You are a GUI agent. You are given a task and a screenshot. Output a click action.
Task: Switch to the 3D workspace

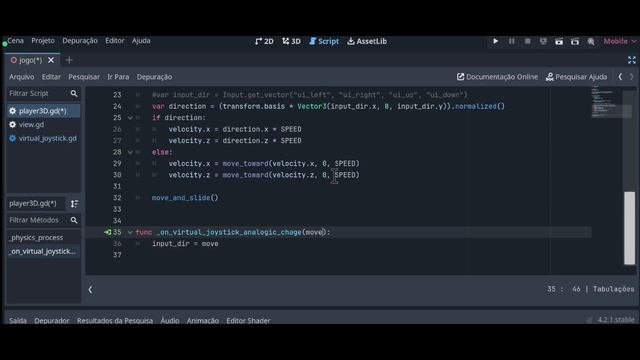pyautogui.click(x=291, y=41)
